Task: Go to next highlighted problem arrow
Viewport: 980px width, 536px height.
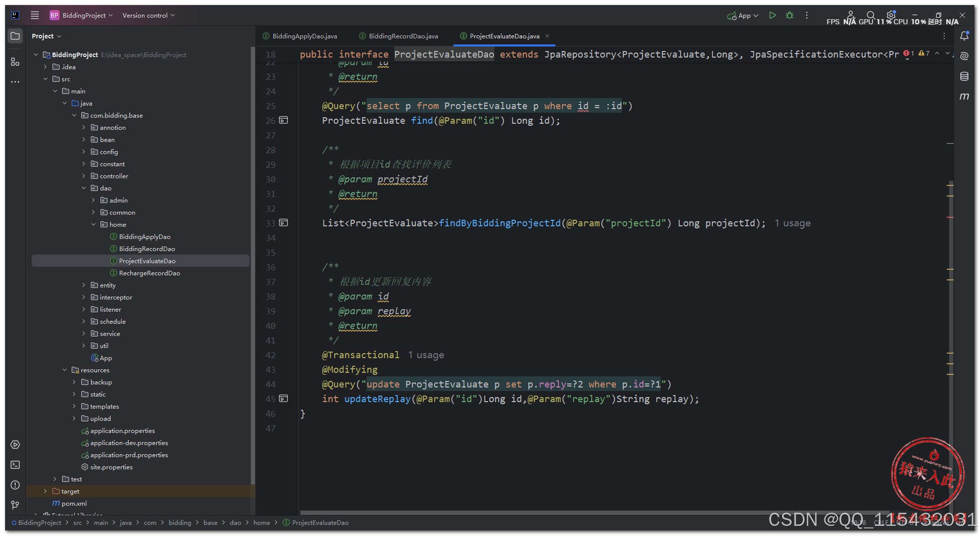Action: tap(947, 53)
